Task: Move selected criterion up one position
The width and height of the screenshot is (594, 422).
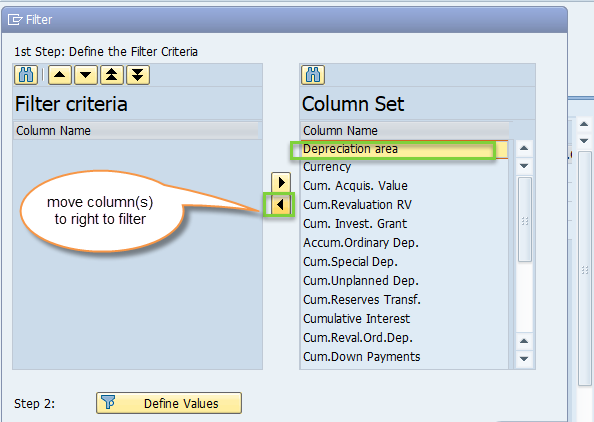Action: 60,75
